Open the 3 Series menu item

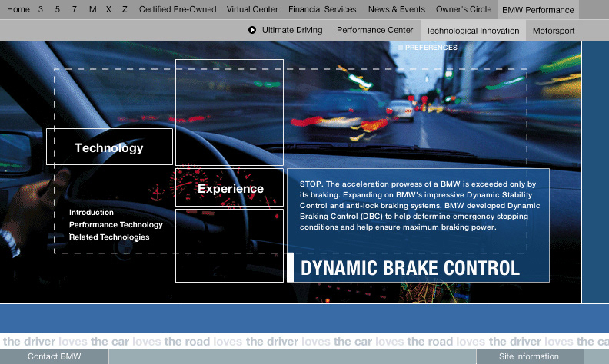coord(41,9)
